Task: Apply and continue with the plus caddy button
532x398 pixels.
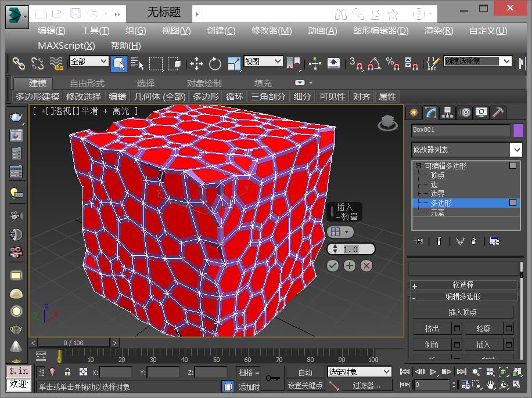Action: point(350,266)
